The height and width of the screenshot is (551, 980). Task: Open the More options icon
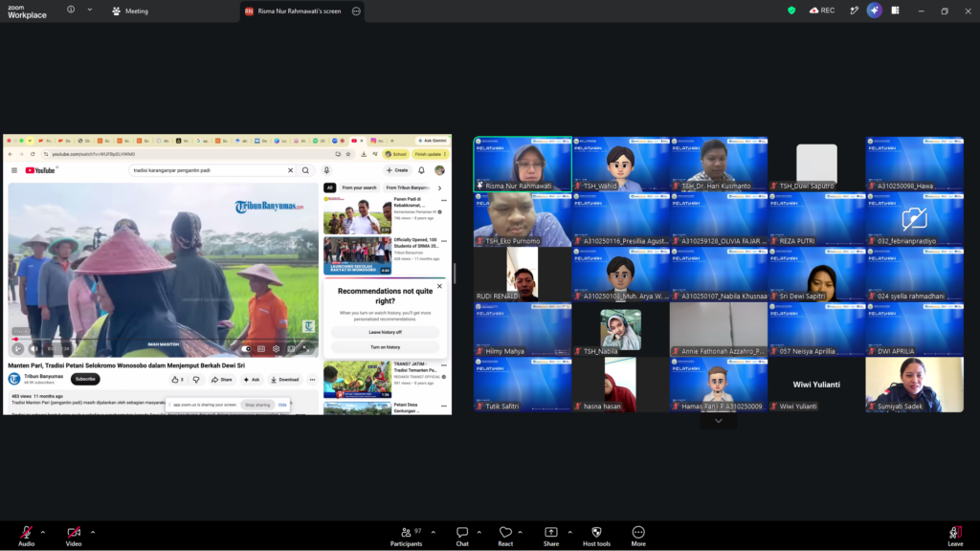[638, 533]
